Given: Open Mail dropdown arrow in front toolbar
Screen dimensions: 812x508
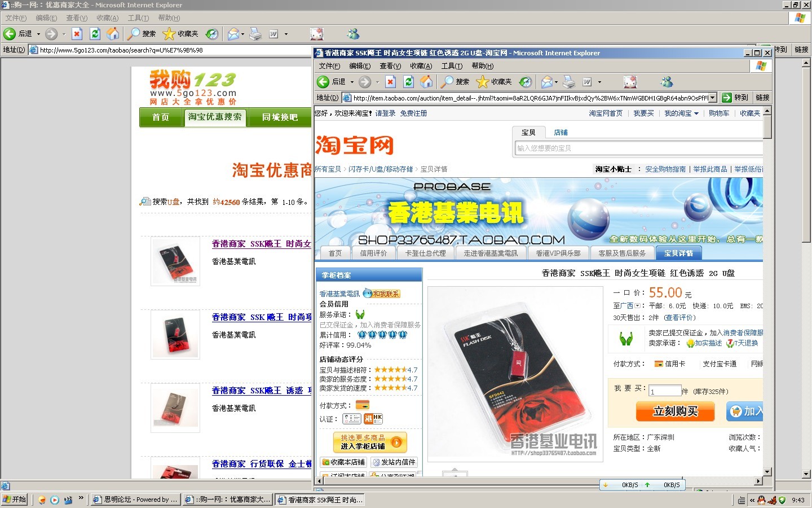Looking at the screenshot, I should point(556,82).
